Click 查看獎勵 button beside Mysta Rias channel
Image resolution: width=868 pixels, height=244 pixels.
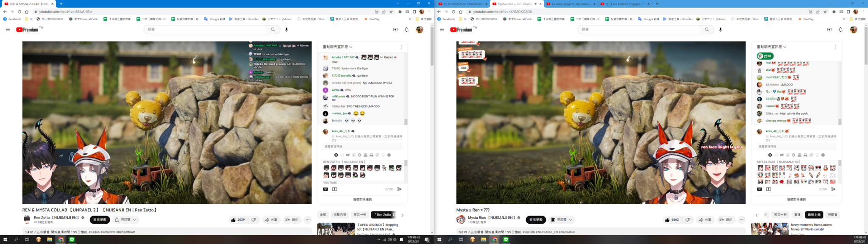click(x=536, y=220)
